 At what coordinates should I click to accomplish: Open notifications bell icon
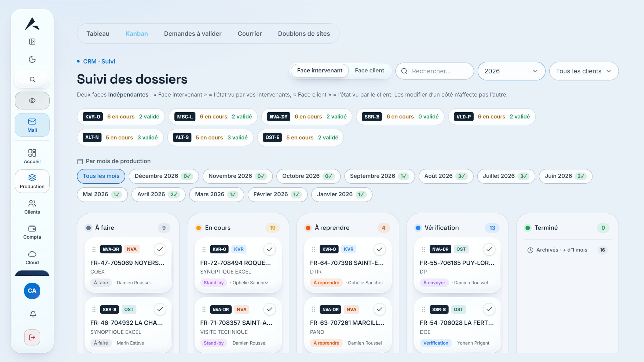click(33, 314)
